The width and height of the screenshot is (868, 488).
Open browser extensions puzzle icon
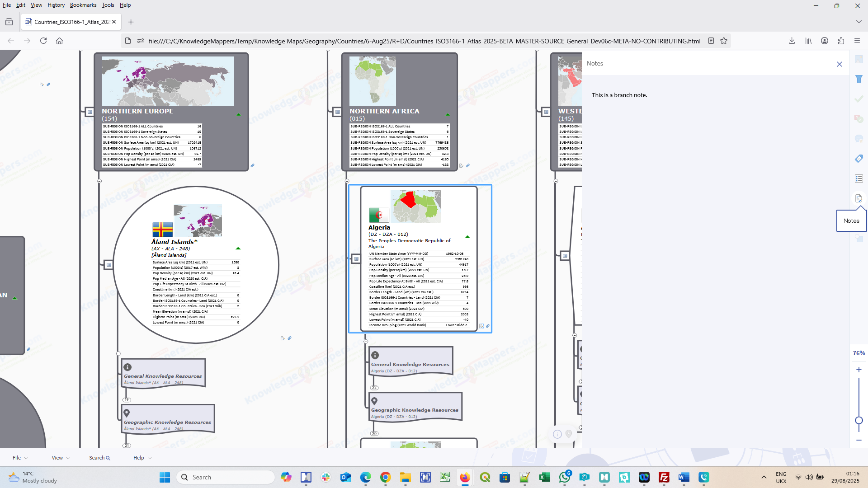(x=841, y=41)
